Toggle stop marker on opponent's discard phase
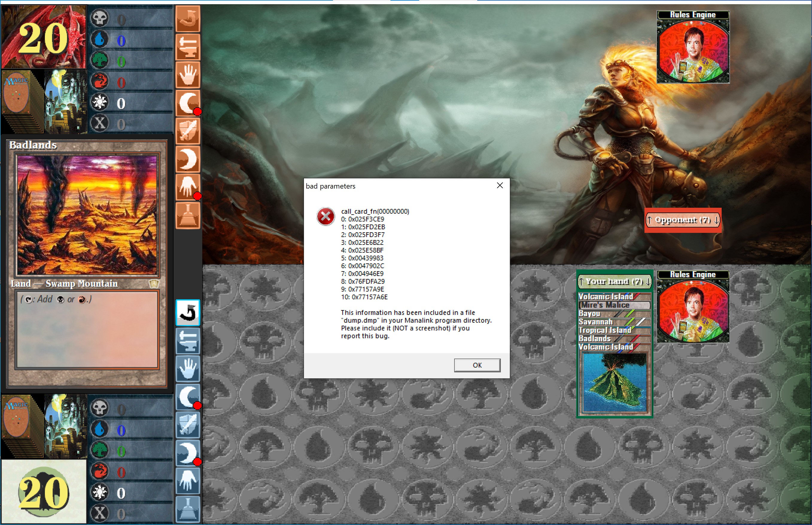The width and height of the screenshot is (812, 525). tap(197, 196)
